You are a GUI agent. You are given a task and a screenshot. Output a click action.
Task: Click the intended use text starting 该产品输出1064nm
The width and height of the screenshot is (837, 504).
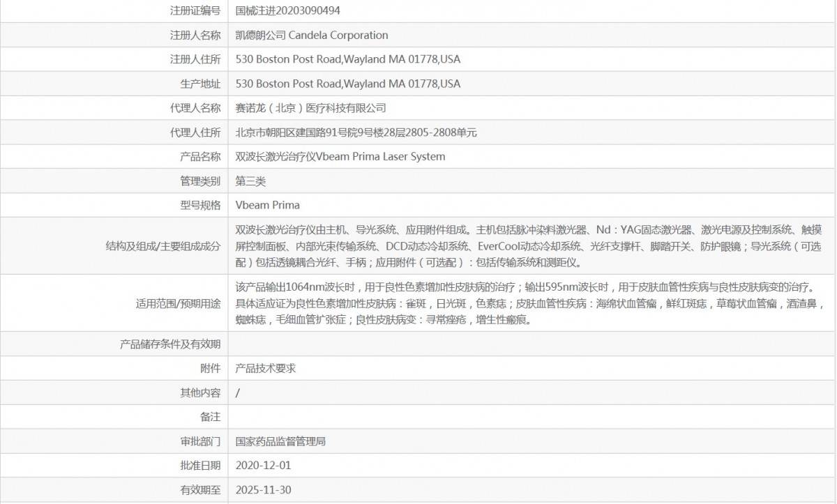pos(531,303)
